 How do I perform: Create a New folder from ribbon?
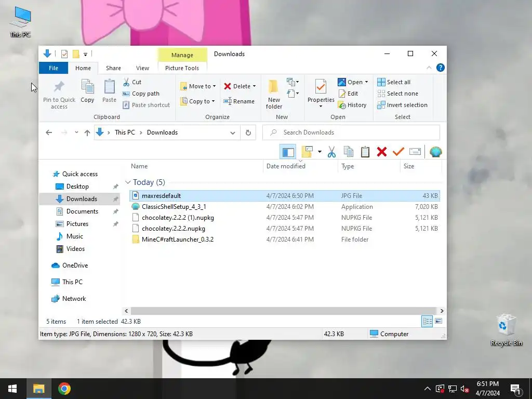click(274, 95)
